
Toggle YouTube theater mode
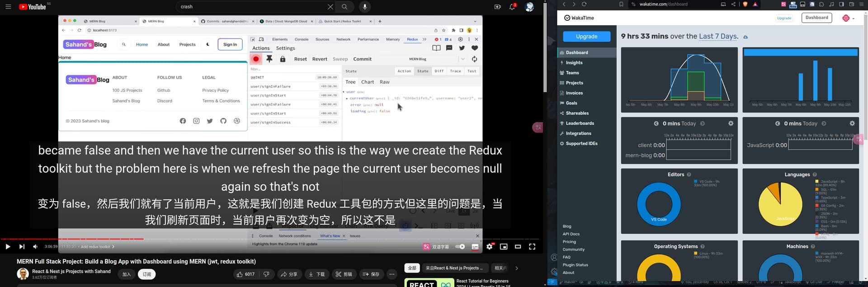point(518,246)
